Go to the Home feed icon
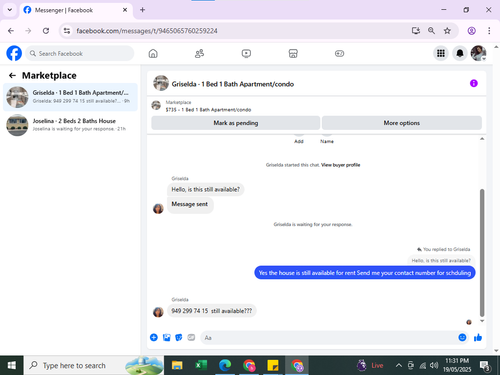Image resolution: width=500 pixels, height=375 pixels. pyautogui.click(x=153, y=53)
